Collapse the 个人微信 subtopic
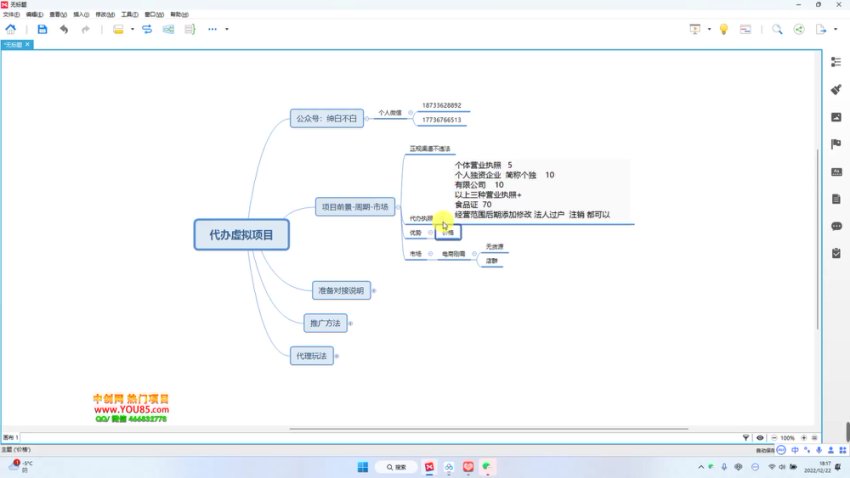 (x=410, y=113)
